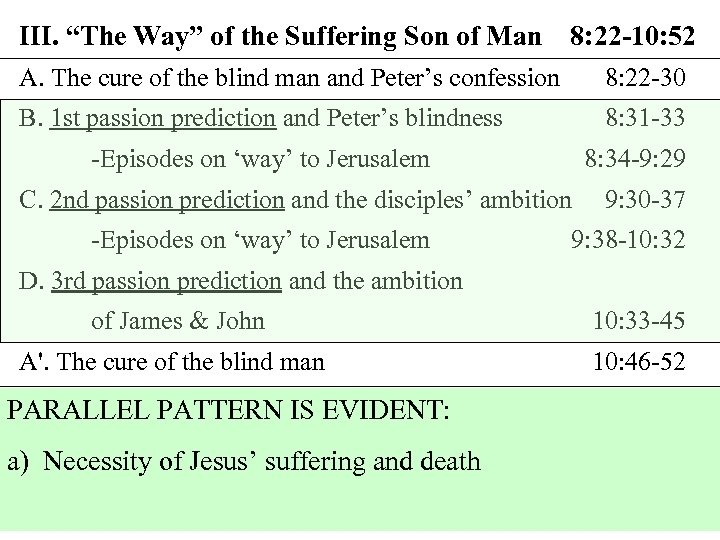Select line A about Peter's confession

pos(290,77)
